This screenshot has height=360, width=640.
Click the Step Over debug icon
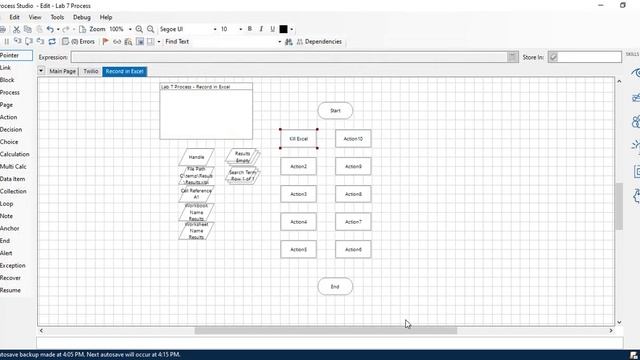coord(29,42)
